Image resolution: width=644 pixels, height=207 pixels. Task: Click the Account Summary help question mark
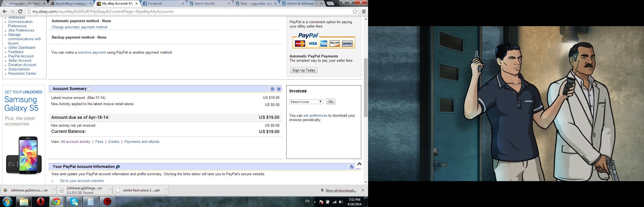[x=90, y=89]
